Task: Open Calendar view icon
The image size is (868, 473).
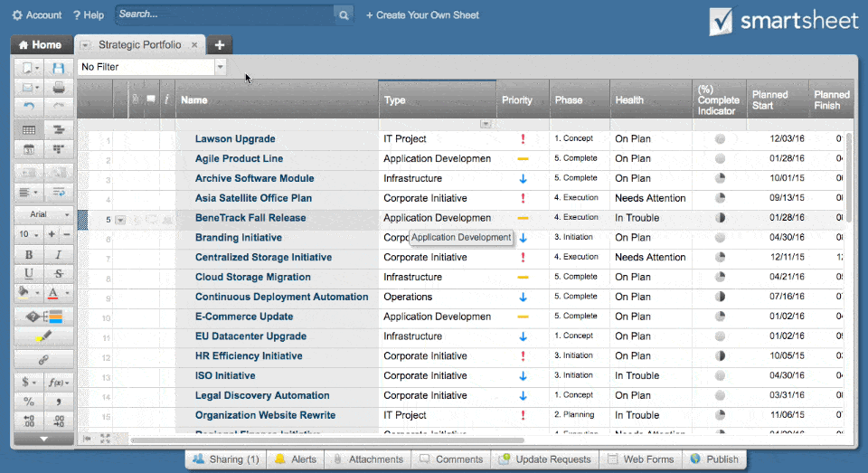Action: coord(28,149)
